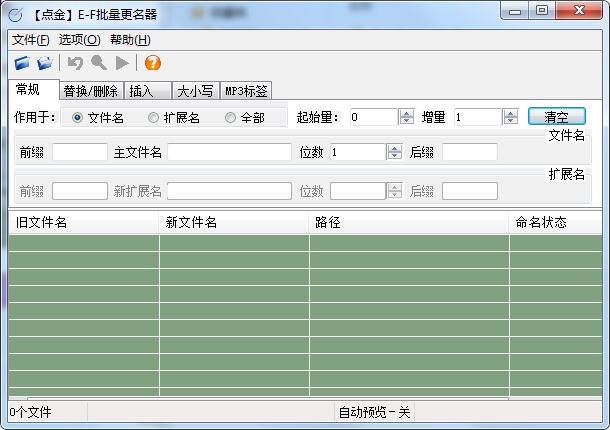Click the magnifier preview icon
The width and height of the screenshot is (610, 430).
click(x=99, y=63)
